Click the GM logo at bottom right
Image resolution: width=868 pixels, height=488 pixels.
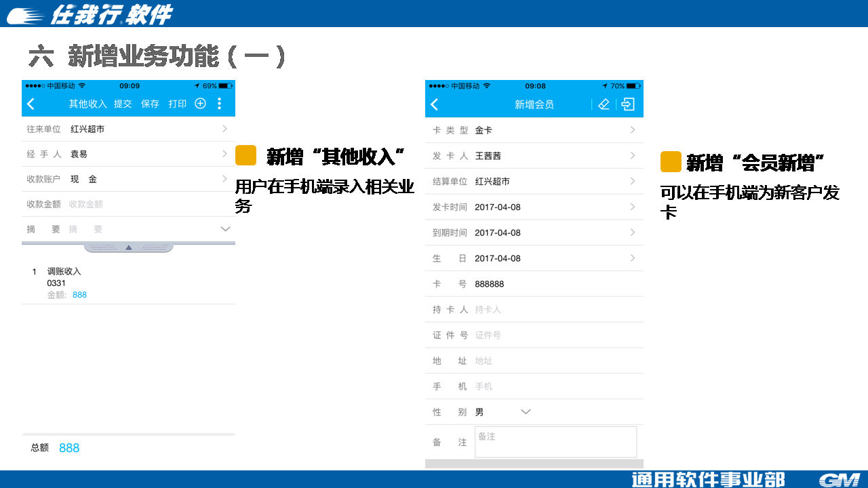click(839, 480)
